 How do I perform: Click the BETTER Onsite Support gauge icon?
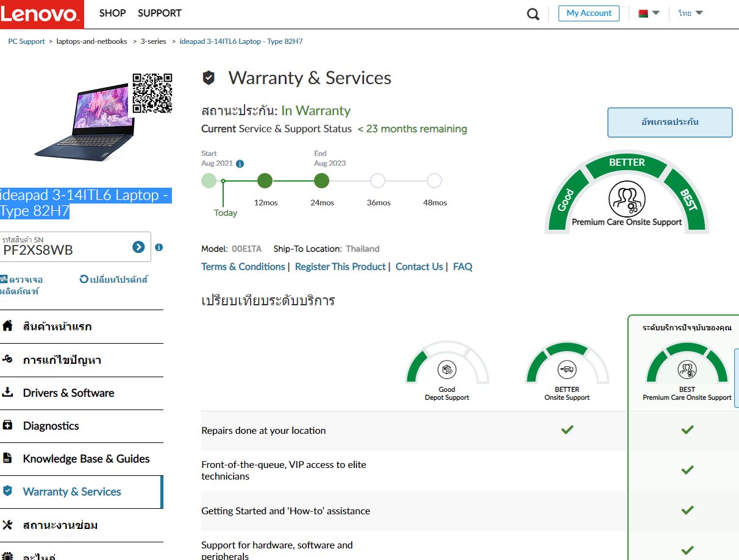click(x=566, y=370)
